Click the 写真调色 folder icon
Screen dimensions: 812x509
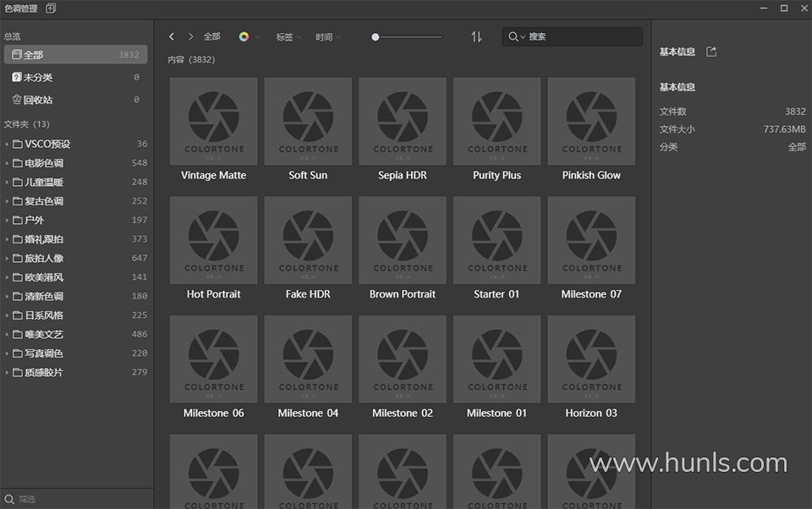point(18,353)
